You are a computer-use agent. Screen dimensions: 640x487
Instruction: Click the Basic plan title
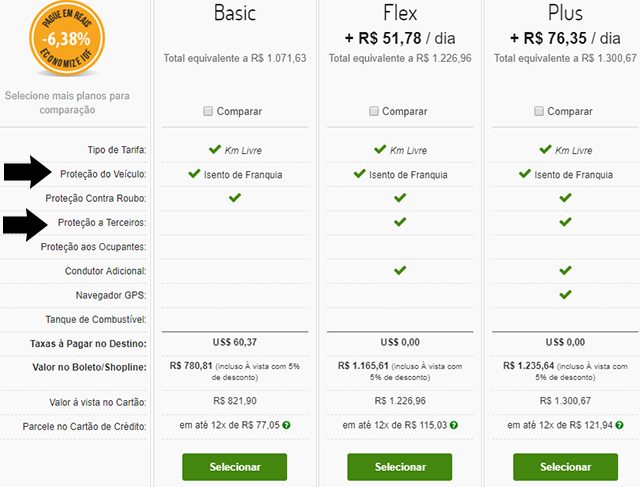coord(235,13)
